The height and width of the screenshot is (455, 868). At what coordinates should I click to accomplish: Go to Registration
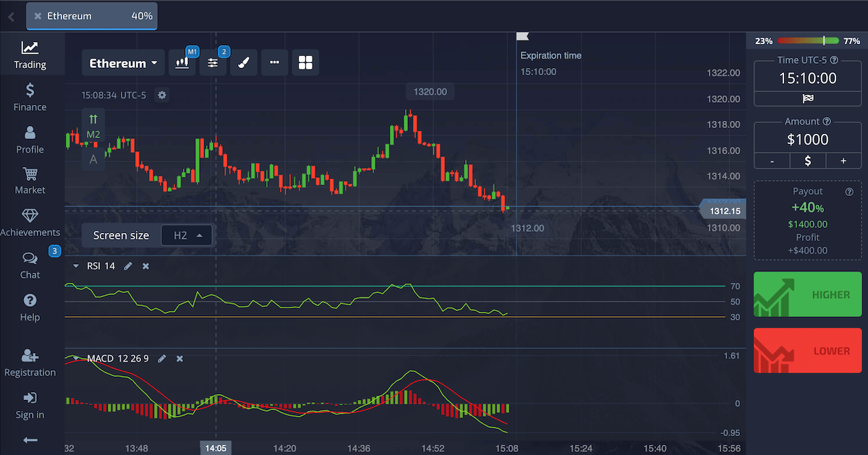coord(30,363)
